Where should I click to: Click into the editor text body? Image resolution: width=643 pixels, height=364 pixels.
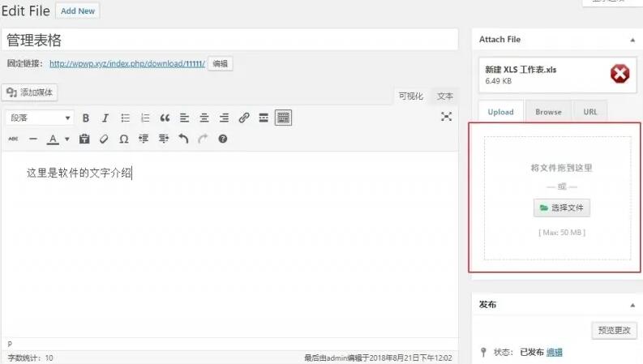coord(229,246)
